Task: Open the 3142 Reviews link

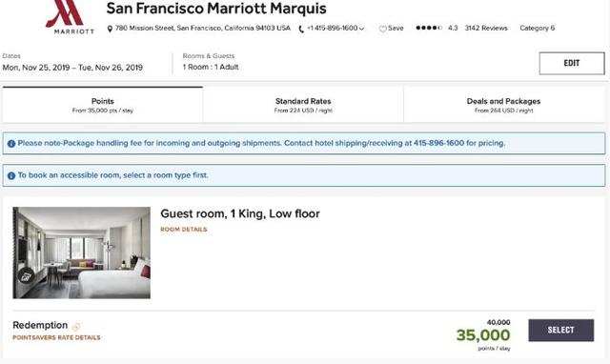Action: click(486, 28)
